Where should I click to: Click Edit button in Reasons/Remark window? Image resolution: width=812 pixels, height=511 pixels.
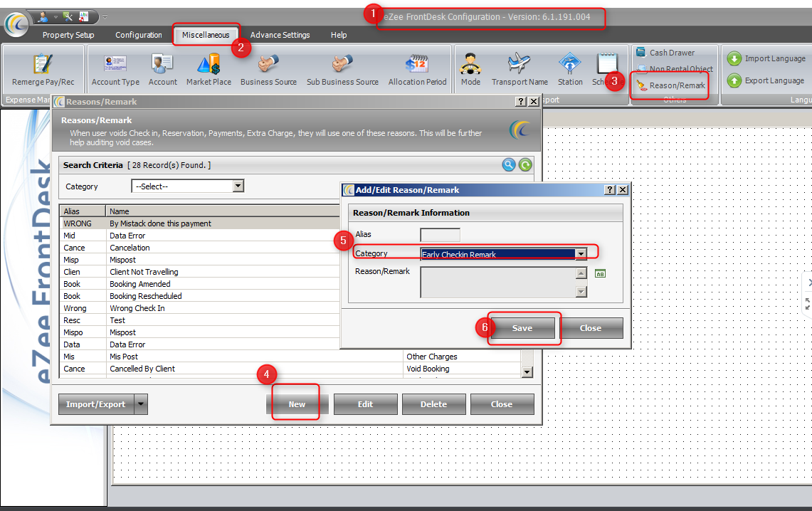pyautogui.click(x=366, y=404)
